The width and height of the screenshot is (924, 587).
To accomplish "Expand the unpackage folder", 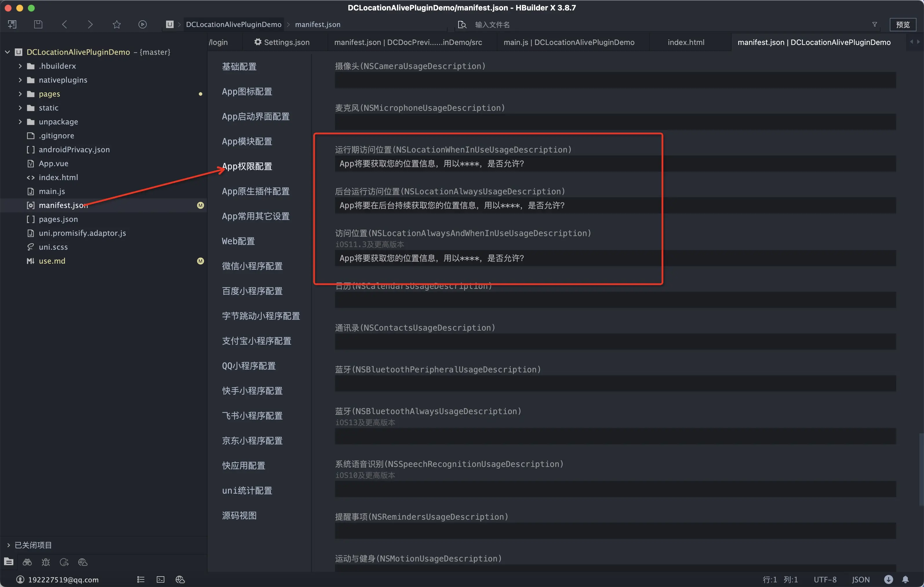I will click(x=20, y=122).
